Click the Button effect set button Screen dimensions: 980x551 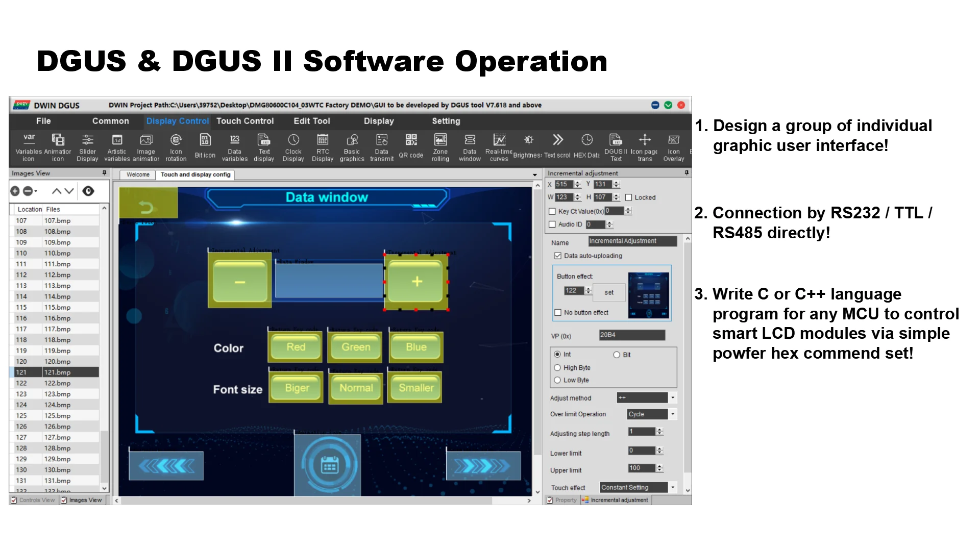pos(608,292)
